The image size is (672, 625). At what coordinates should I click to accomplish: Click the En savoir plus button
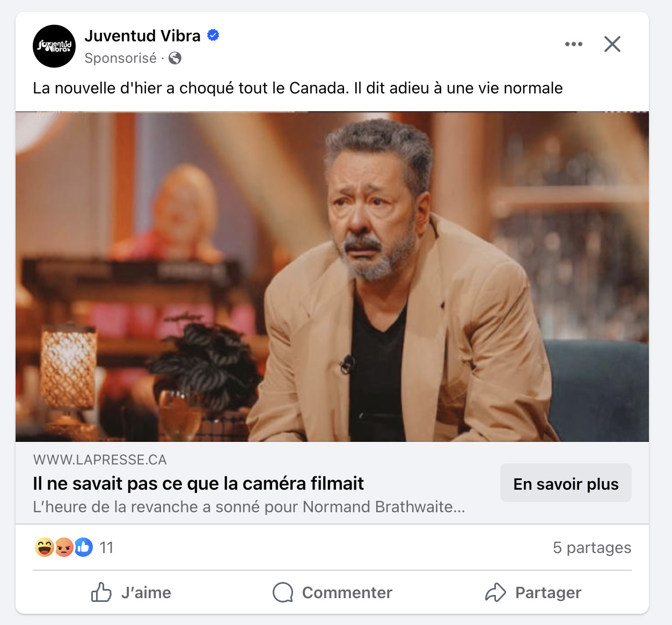566,483
